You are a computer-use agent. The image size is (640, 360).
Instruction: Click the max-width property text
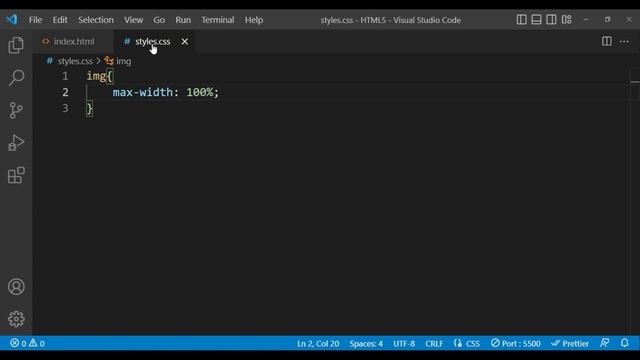[x=143, y=92]
